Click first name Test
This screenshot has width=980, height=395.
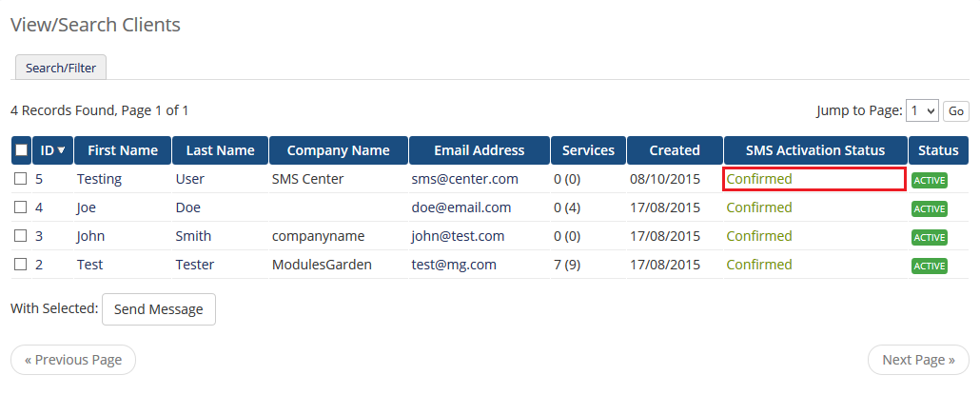click(x=90, y=265)
